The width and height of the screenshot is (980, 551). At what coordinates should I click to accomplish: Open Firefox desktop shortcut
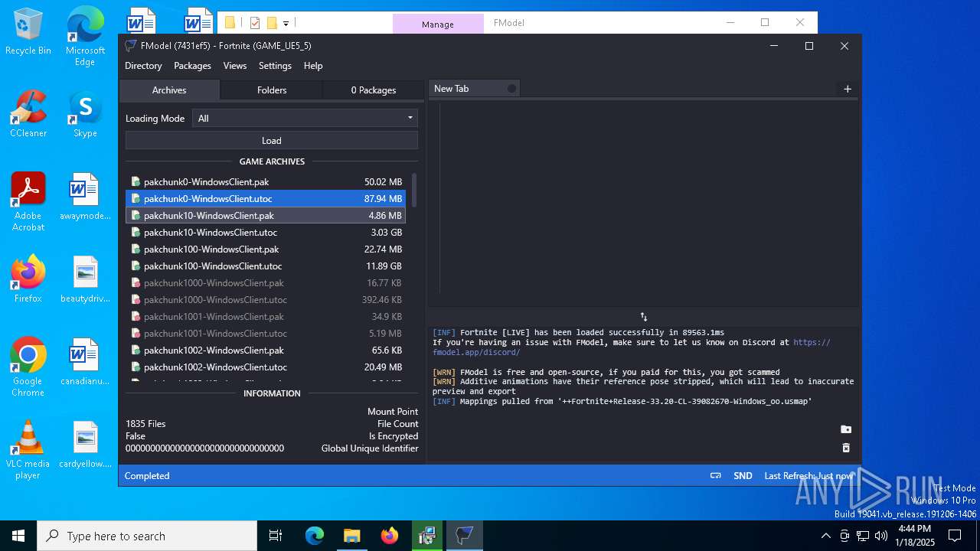pos(28,279)
